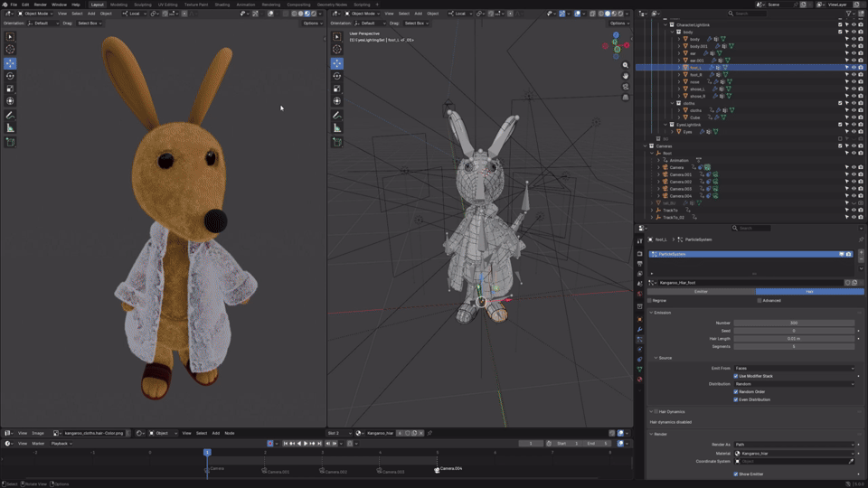
Task: Open the Playback dropdown in timeline
Action: [x=61, y=444]
